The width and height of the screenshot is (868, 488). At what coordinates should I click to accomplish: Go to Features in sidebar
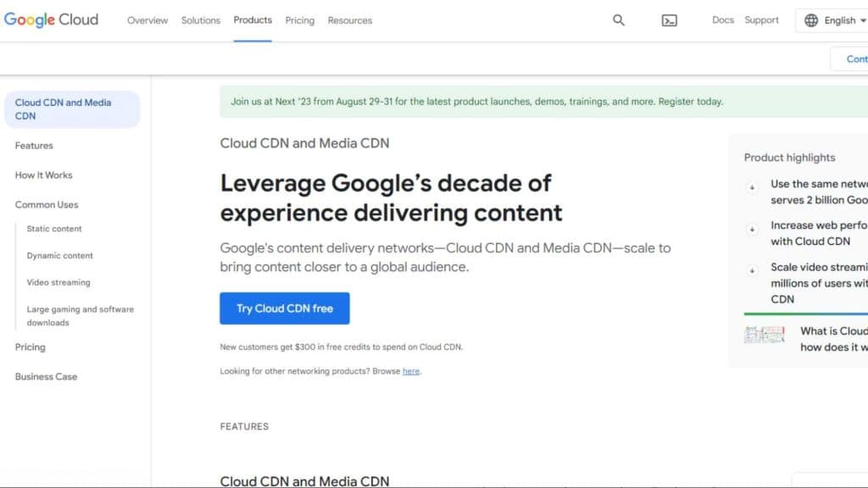click(34, 146)
